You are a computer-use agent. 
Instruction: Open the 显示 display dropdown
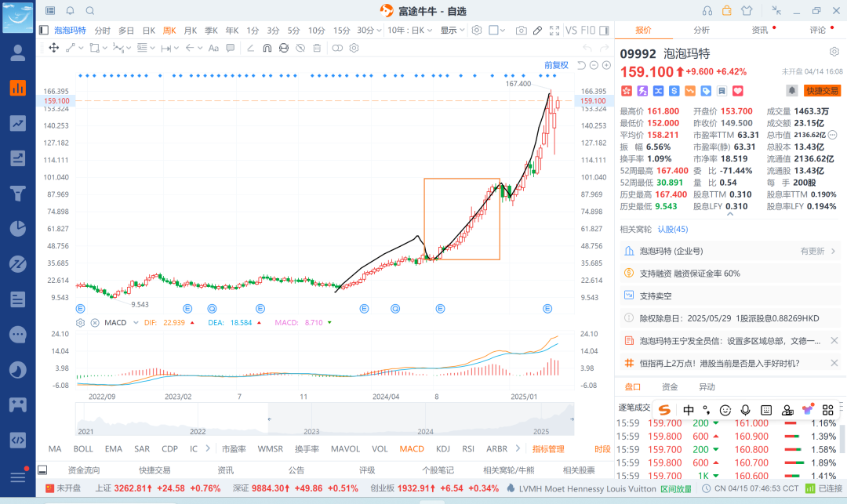[x=453, y=31]
